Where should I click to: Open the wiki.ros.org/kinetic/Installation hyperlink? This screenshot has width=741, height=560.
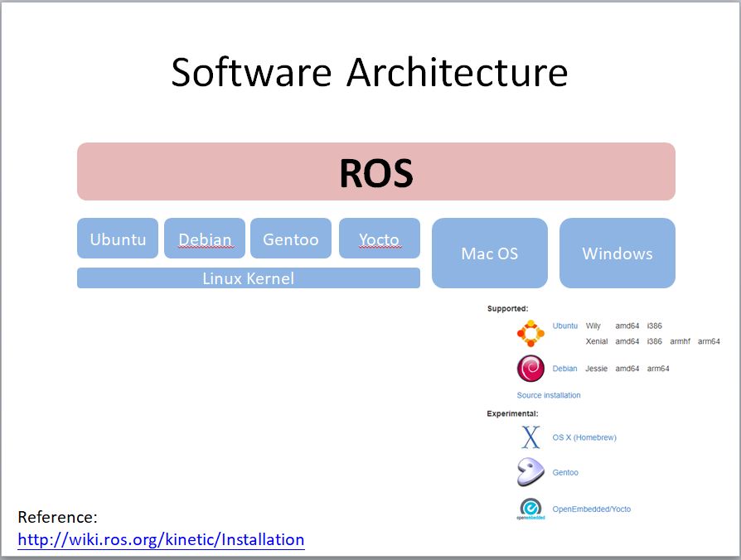tap(161, 539)
